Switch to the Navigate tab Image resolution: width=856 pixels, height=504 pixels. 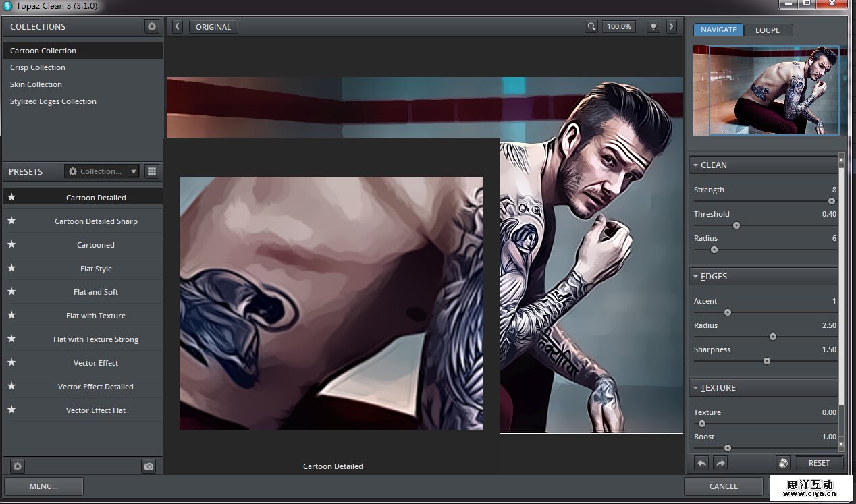click(718, 30)
